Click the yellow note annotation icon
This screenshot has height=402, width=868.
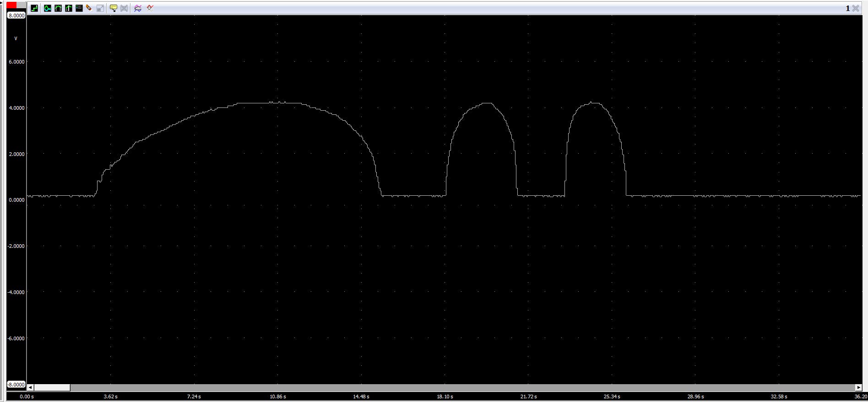(113, 8)
